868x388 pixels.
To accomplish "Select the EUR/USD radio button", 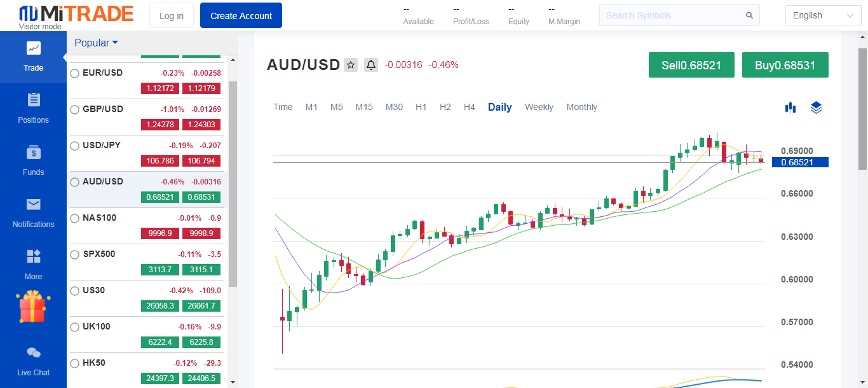I will tap(75, 74).
